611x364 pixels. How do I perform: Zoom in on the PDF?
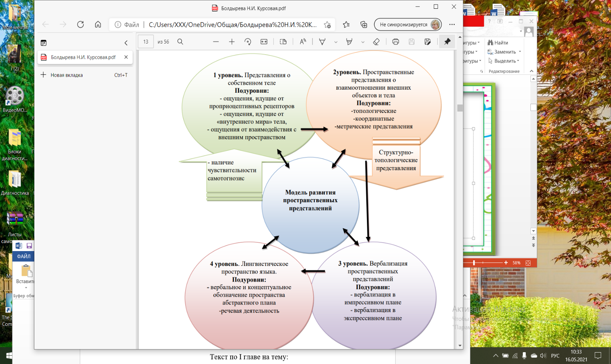pyautogui.click(x=232, y=42)
